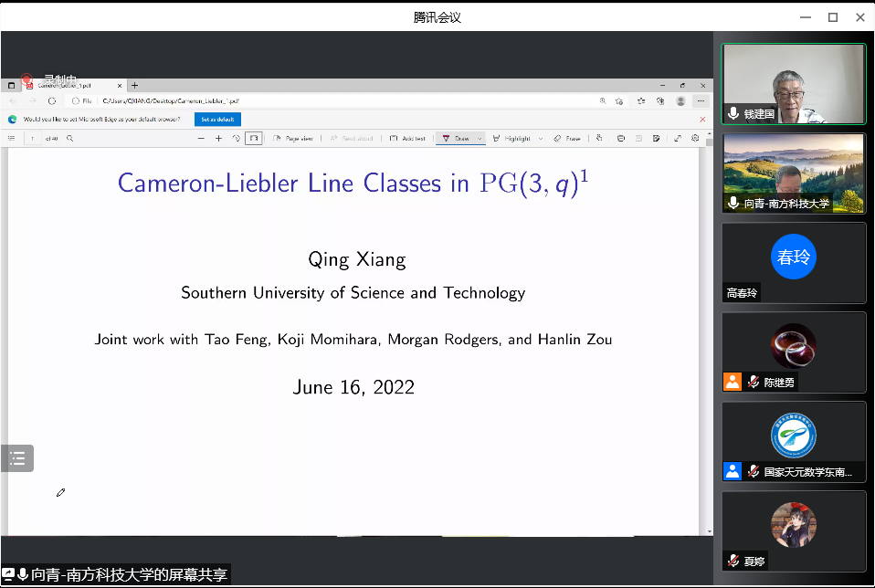Click the Add text tool
Screen dimensions: 875x588
coord(407,139)
